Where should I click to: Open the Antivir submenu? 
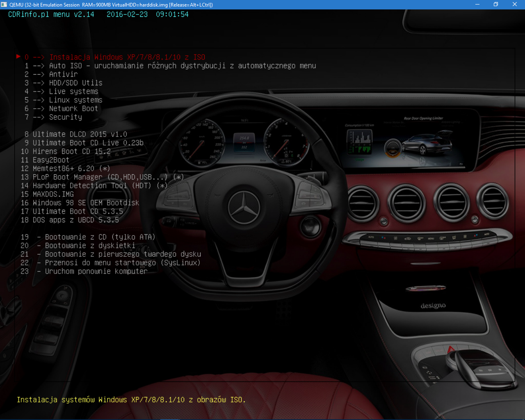click(x=51, y=75)
